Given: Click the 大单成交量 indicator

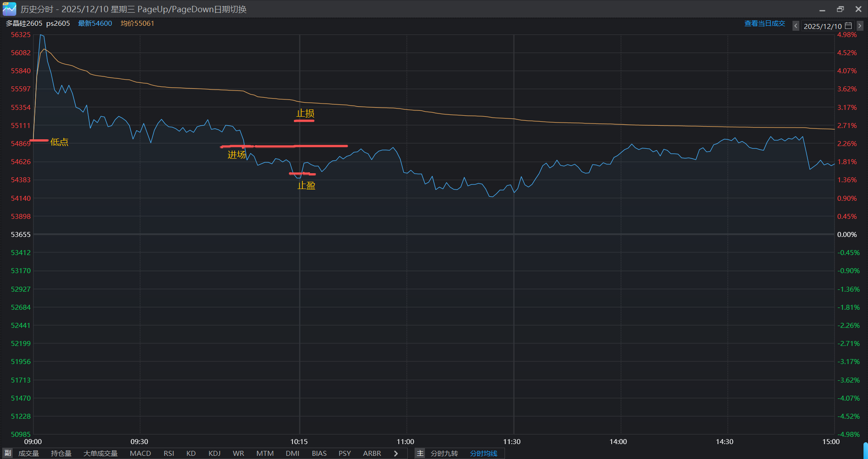Looking at the screenshot, I should click(100, 453).
